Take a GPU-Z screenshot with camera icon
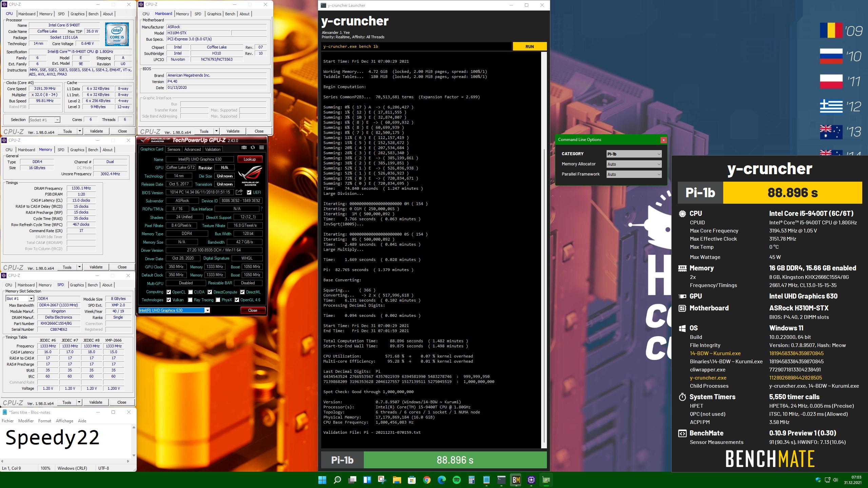The height and width of the screenshot is (488, 868). point(244,148)
